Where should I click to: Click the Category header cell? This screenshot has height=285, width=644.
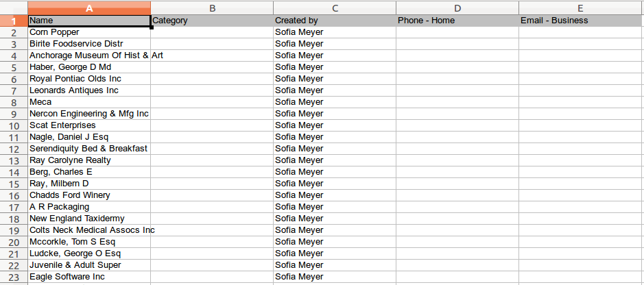(212, 21)
